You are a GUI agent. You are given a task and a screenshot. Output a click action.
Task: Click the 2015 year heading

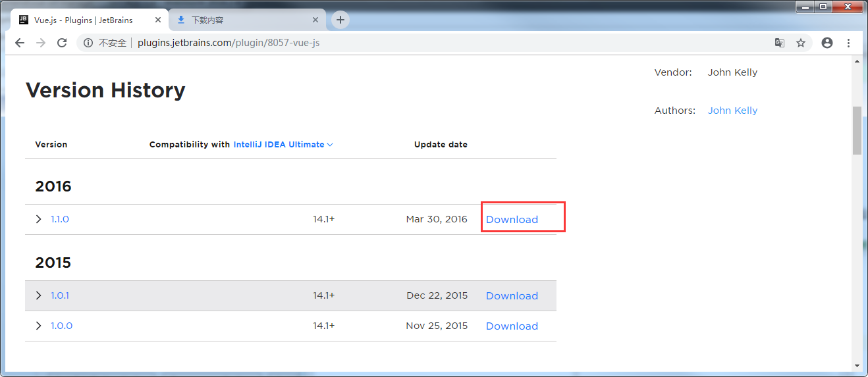[53, 263]
